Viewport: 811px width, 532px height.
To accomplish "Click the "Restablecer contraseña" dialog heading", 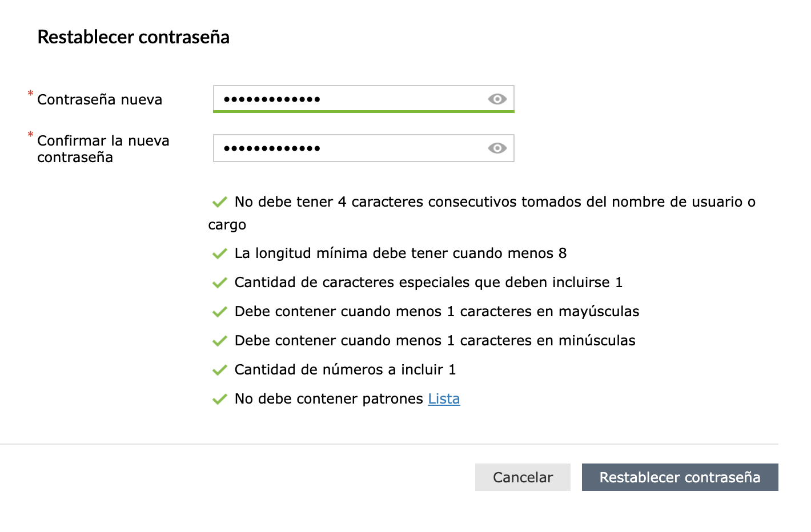I will click(134, 37).
